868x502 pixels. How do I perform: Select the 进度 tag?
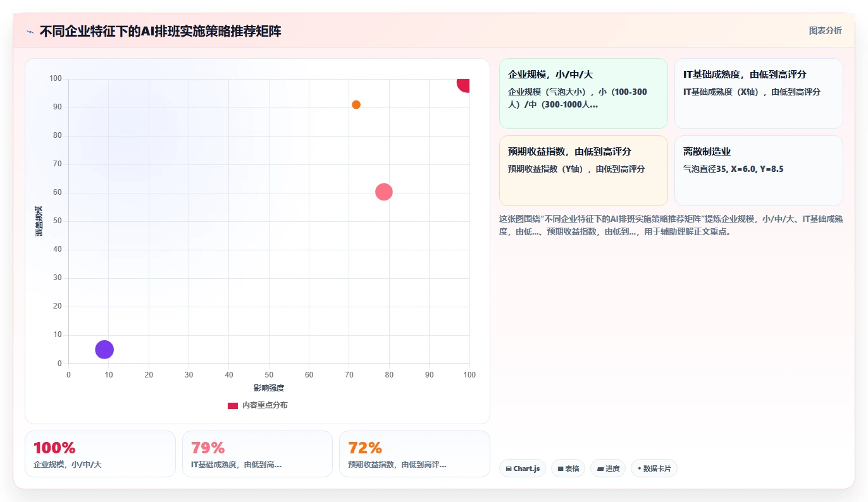pos(608,468)
